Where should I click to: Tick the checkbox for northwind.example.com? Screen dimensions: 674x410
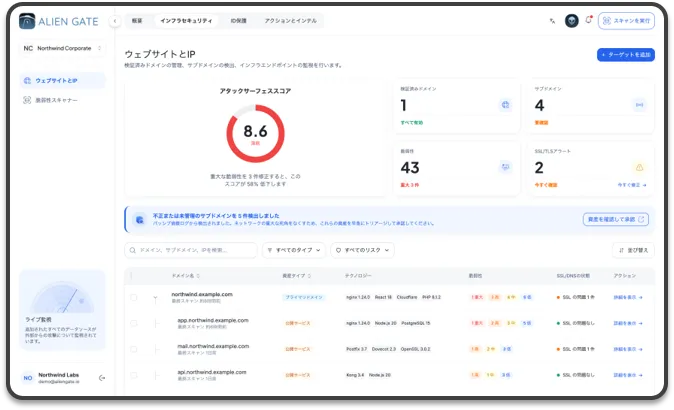pos(134,297)
